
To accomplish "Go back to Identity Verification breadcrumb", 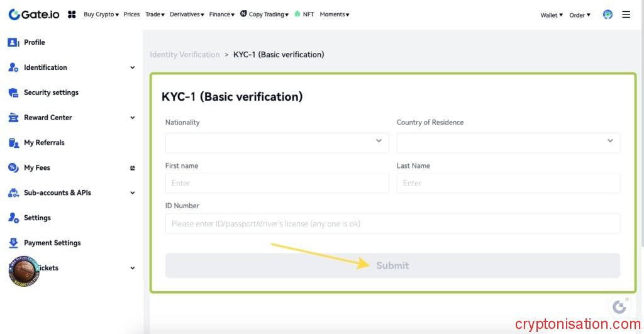I will [x=185, y=55].
